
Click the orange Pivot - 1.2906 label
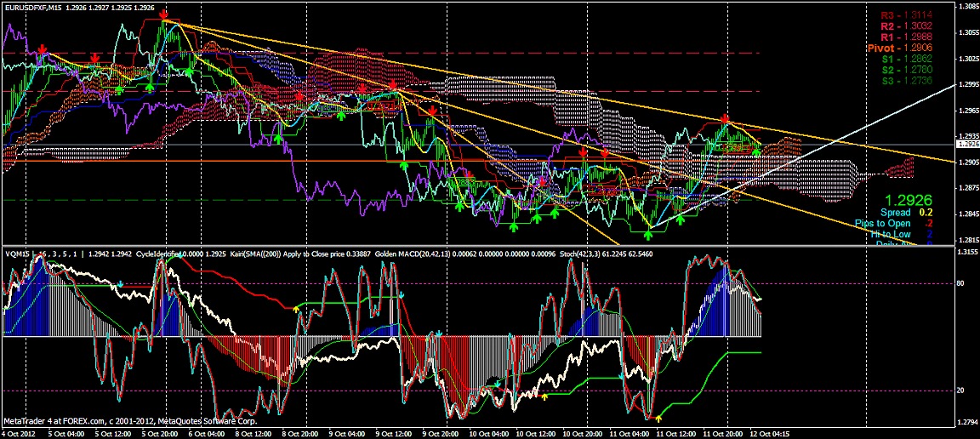[x=900, y=48]
